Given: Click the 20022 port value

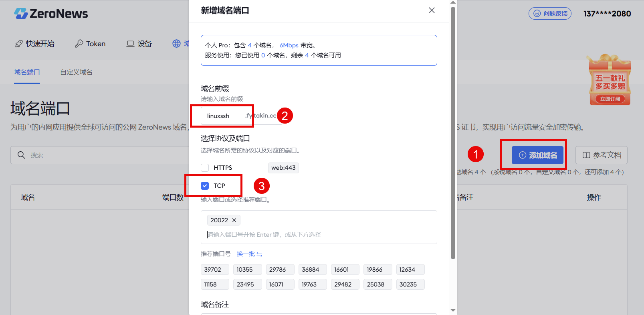Looking at the screenshot, I should [219, 220].
